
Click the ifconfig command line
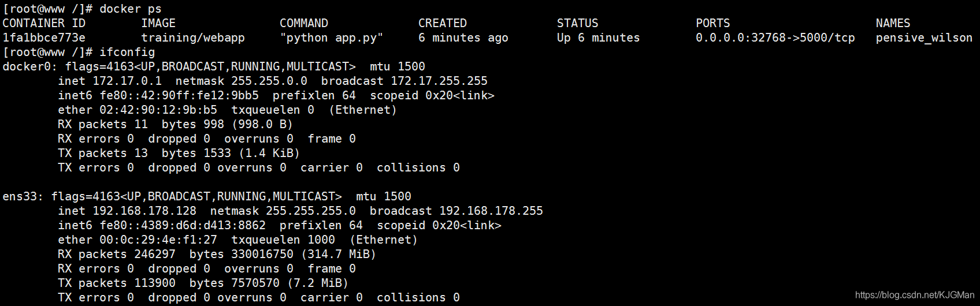point(79,52)
